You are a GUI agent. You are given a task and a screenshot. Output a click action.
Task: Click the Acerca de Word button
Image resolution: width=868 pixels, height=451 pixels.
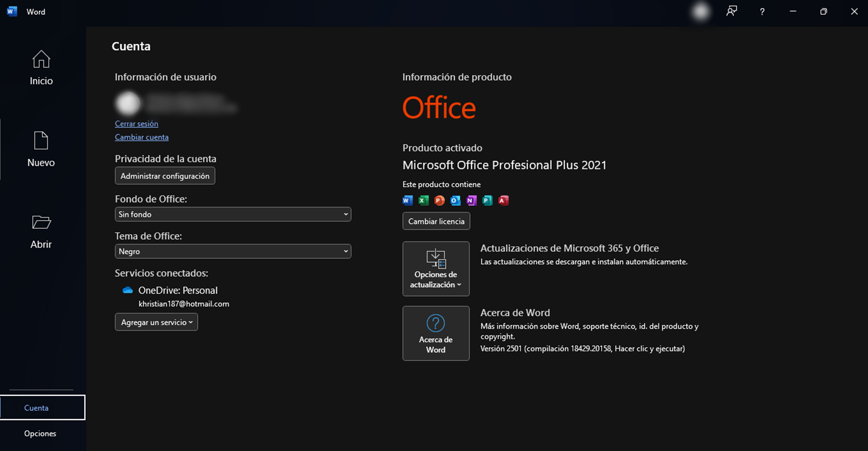[x=436, y=333]
